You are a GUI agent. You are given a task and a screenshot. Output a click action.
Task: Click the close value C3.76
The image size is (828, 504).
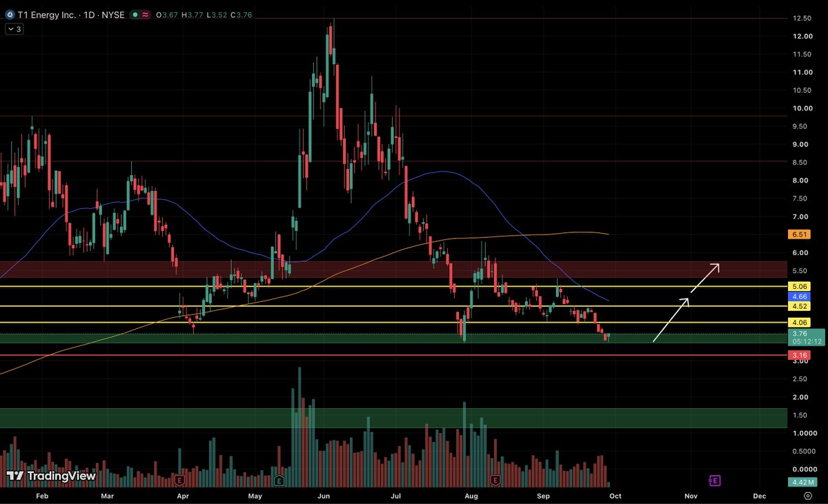pyautogui.click(x=241, y=14)
